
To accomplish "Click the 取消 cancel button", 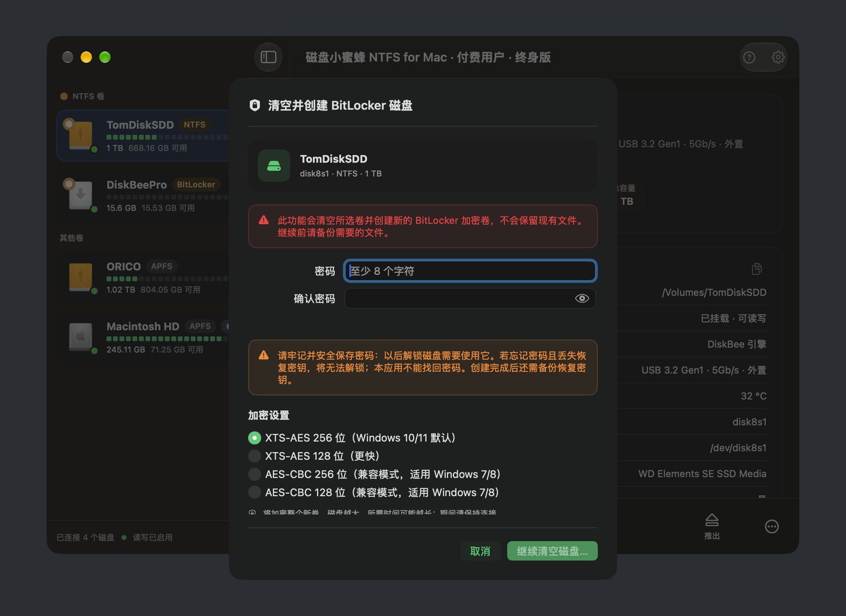I will (480, 551).
